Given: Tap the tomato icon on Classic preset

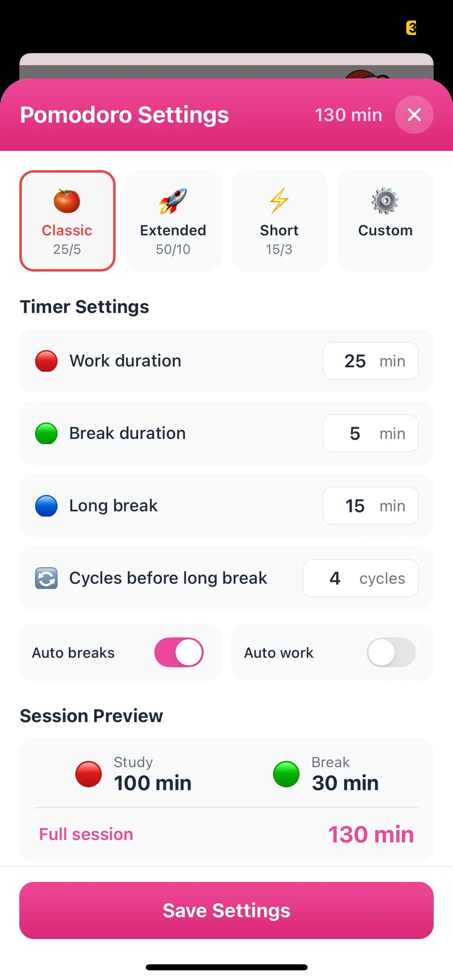Looking at the screenshot, I should click(x=67, y=201).
